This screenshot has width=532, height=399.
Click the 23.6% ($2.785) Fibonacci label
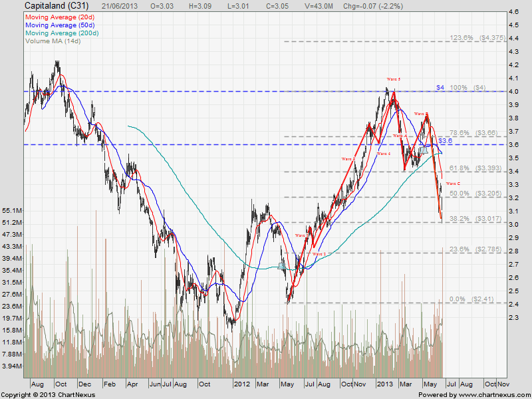click(x=475, y=249)
